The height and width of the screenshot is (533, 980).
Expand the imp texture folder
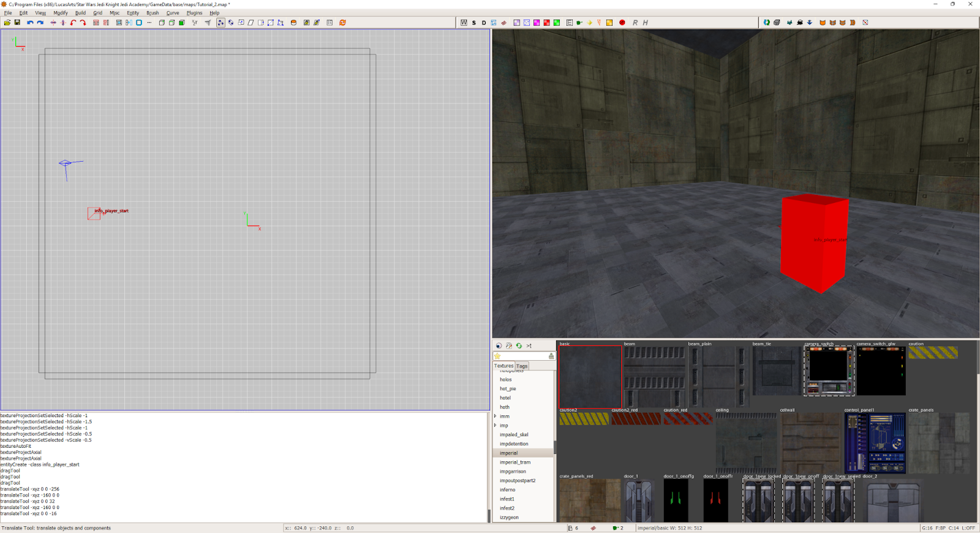[496, 425]
